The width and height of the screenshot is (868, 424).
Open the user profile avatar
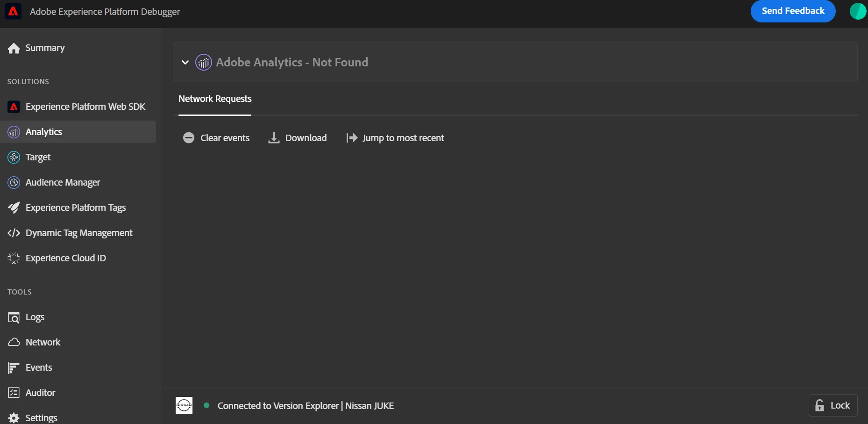[x=858, y=11]
